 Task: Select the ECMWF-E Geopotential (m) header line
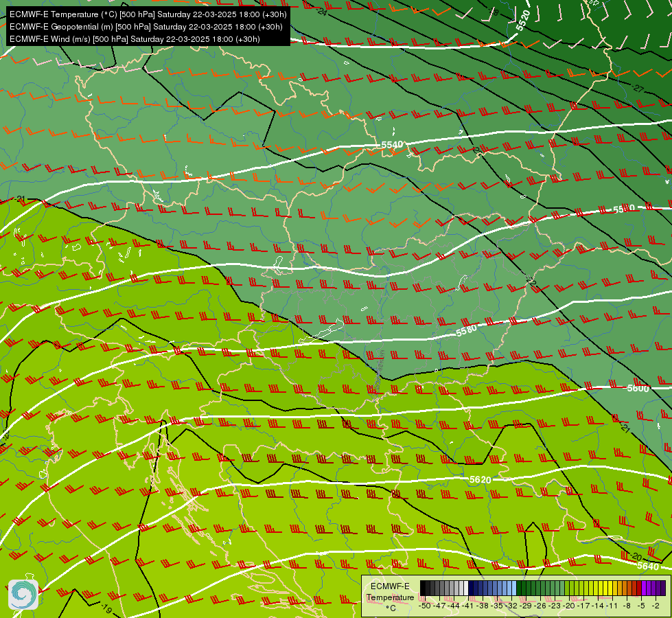tap(146, 27)
